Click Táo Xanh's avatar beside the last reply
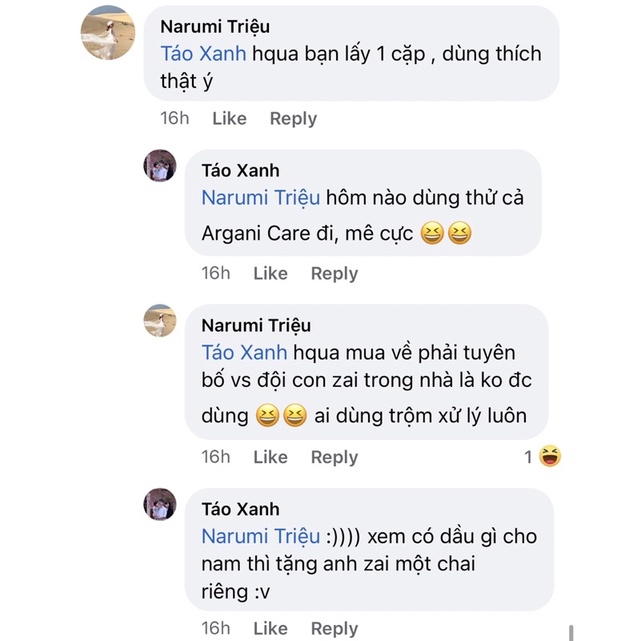641x641 pixels. (x=160, y=503)
